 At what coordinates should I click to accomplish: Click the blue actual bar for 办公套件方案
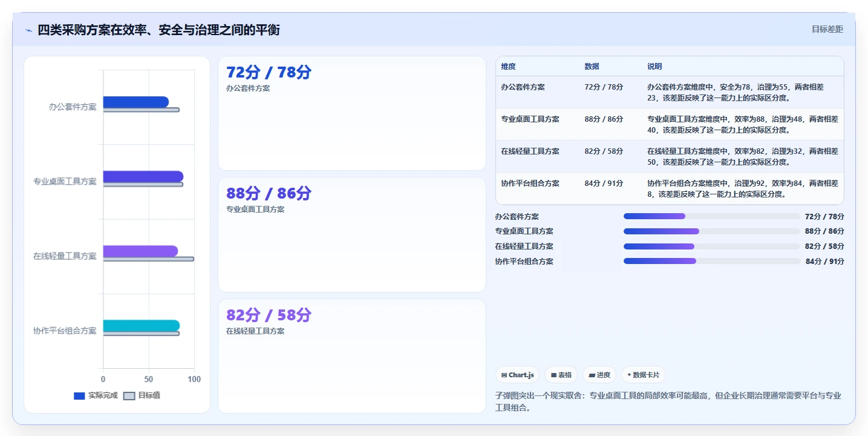(x=135, y=102)
